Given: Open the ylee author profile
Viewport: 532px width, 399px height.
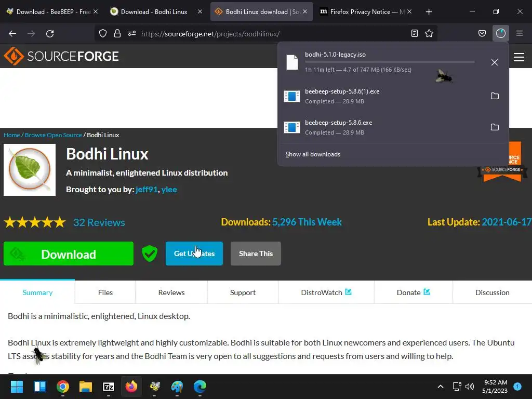Looking at the screenshot, I should click(x=169, y=190).
